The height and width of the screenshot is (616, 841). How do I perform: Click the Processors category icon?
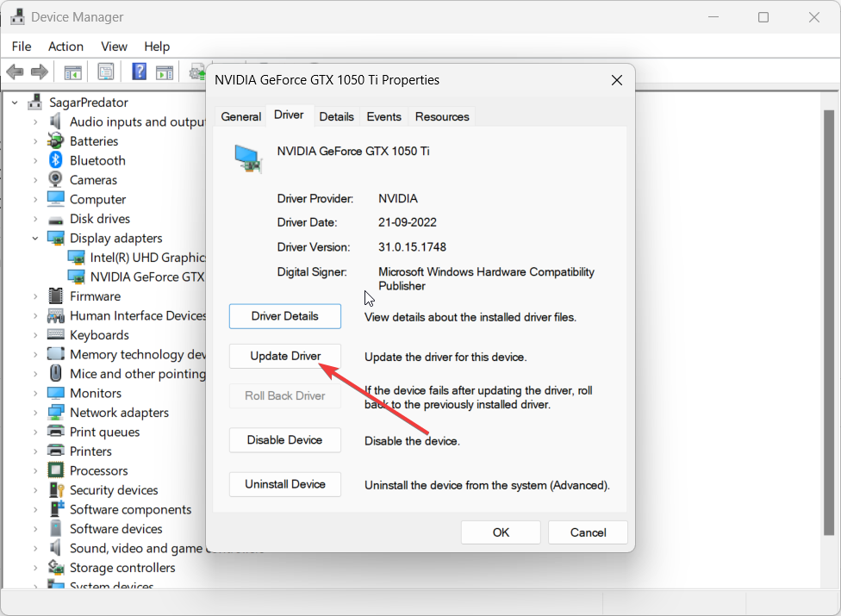56,470
